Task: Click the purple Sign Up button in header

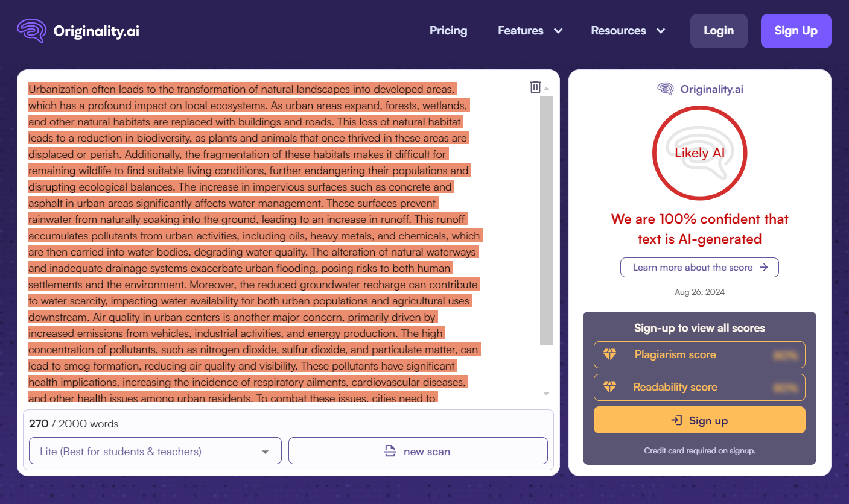Action: [795, 31]
